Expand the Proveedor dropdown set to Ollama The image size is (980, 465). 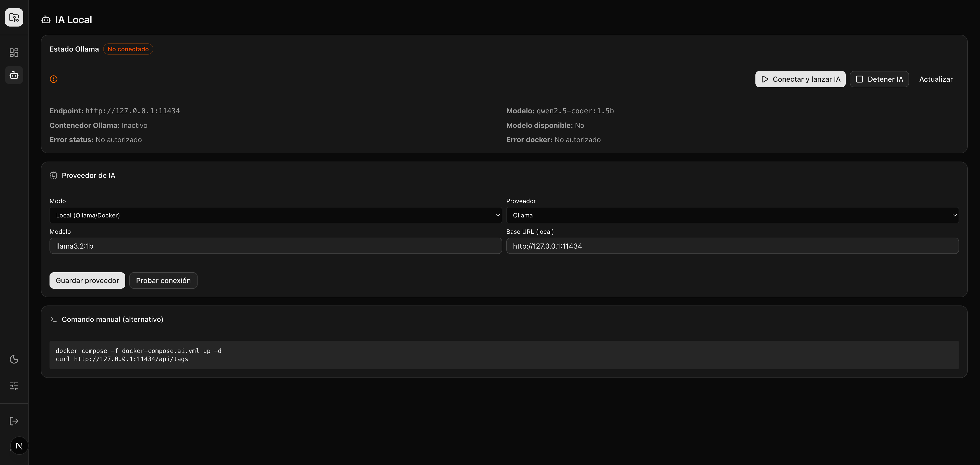[x=732, y=215]
